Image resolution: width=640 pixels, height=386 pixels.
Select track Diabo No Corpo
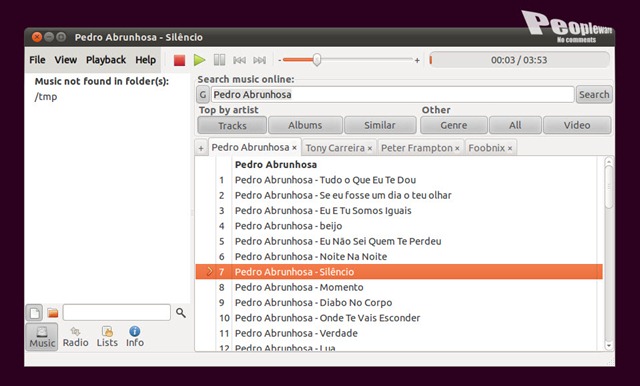click(x=399, y=303)
